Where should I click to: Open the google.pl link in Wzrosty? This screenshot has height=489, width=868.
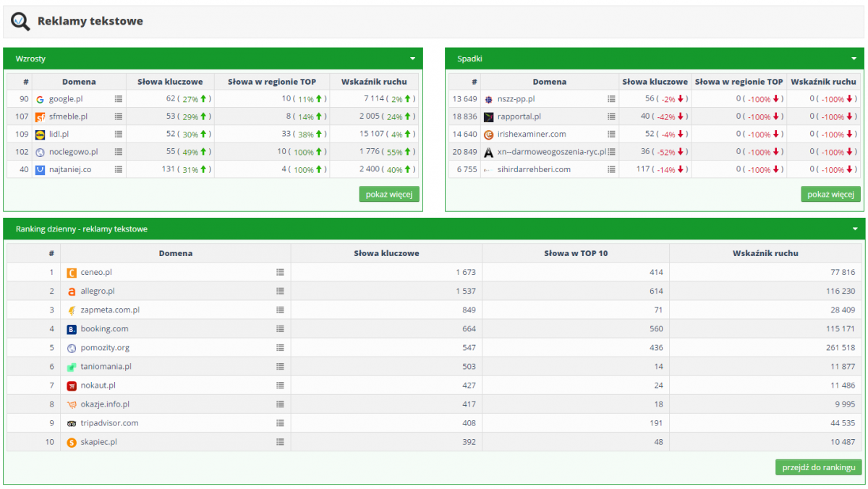coord(65,98)
